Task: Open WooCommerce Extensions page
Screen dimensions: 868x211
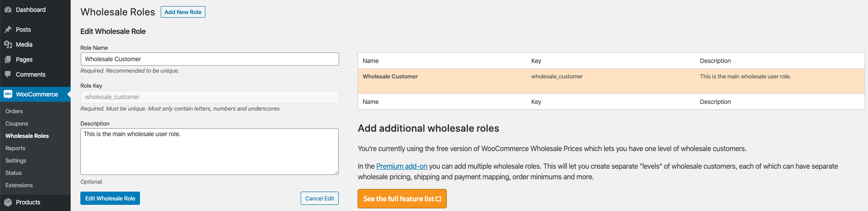Action: pyautogui.click(x=19, y=185)
